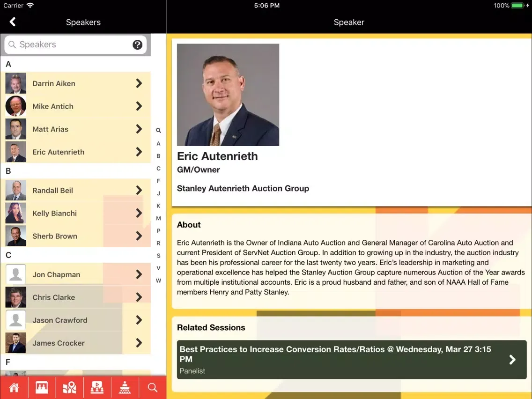Open the map pin tab icon
The height and width of the screenshot is (399, 532).
coord(70,387)
